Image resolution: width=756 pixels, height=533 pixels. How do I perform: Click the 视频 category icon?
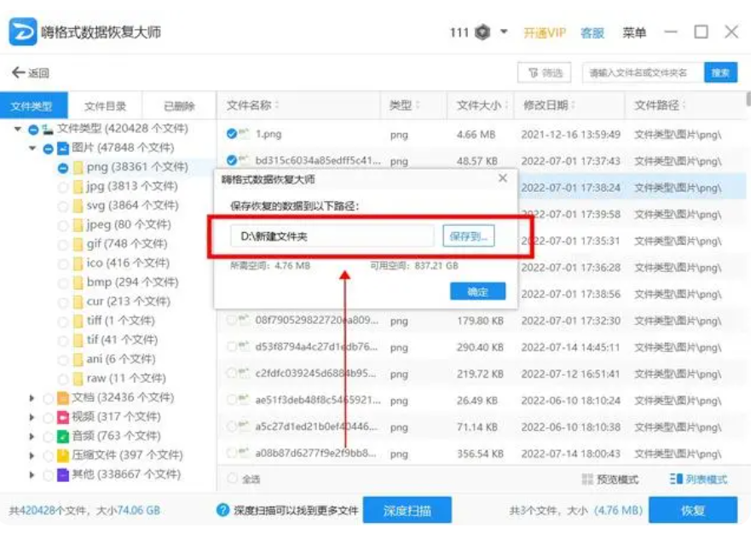point(63,417)
